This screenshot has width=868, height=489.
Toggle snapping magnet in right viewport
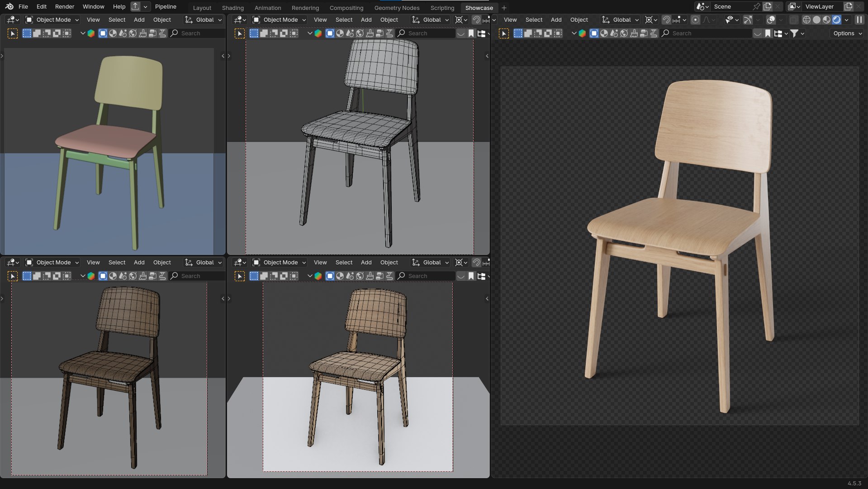666,20
